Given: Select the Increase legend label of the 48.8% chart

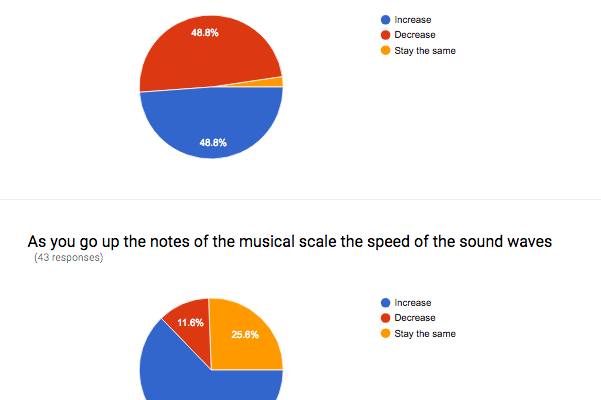Looking at the screenshot, I should [x=413, y=19].
